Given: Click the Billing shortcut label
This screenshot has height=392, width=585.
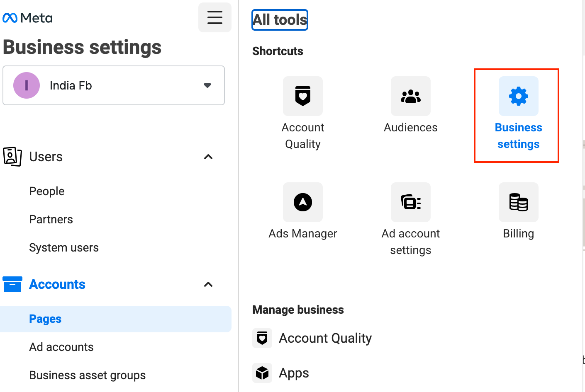Looking at the screenshot, I should [x=519, y=234].
